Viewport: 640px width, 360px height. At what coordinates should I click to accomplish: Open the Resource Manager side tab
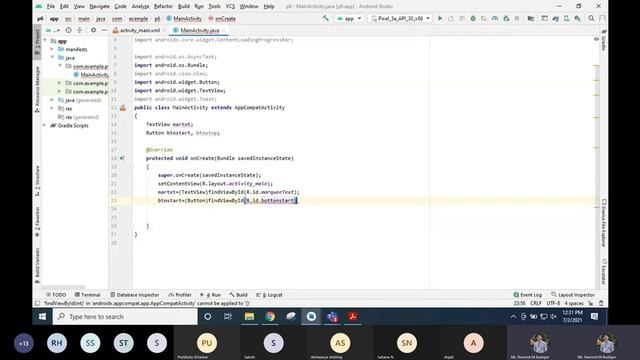(37, 89)
